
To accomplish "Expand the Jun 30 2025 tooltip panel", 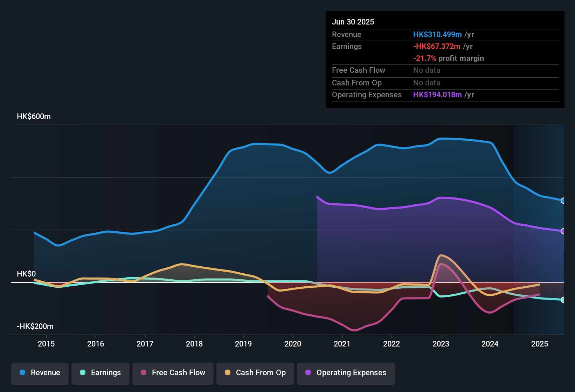I will point(445,59).
